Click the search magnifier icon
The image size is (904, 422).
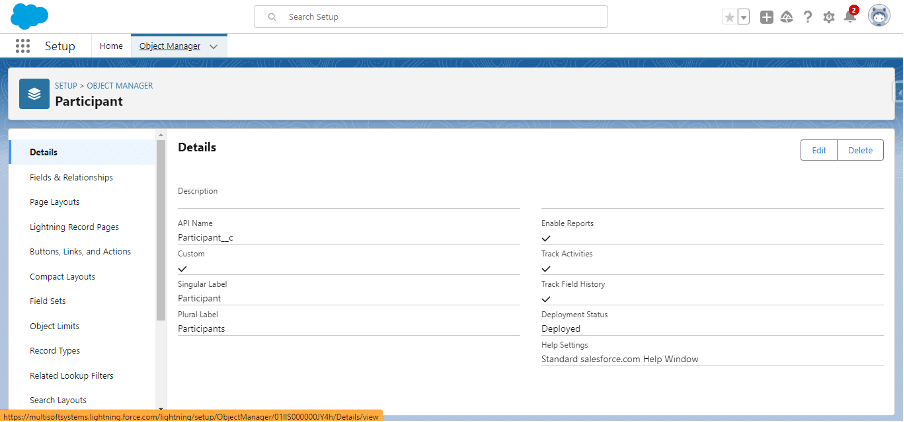272,17
